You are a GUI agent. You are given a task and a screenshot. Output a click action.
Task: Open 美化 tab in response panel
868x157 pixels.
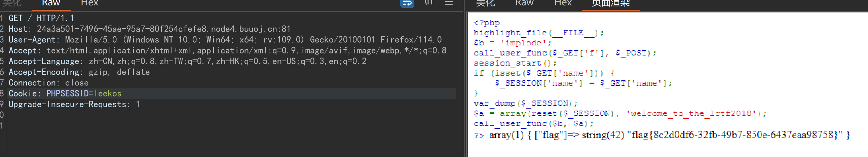pyautogui.click(x=485, y=3)
